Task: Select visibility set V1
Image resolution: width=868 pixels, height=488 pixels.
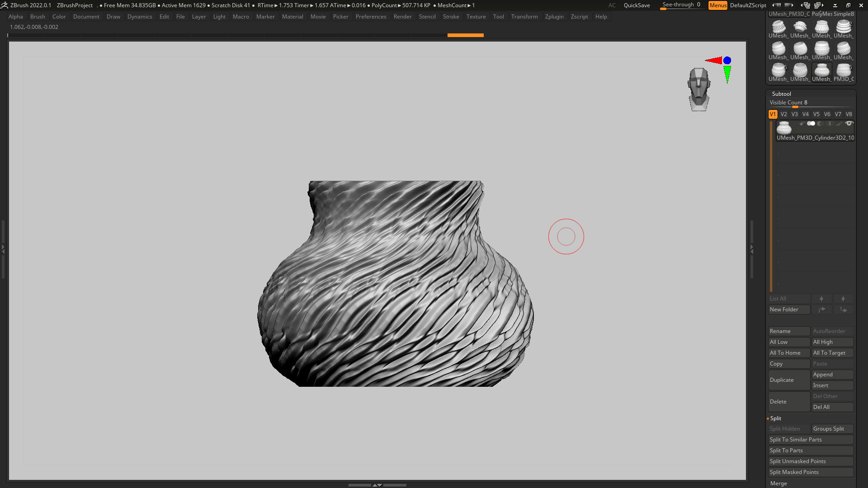Action: click(773, 114)
